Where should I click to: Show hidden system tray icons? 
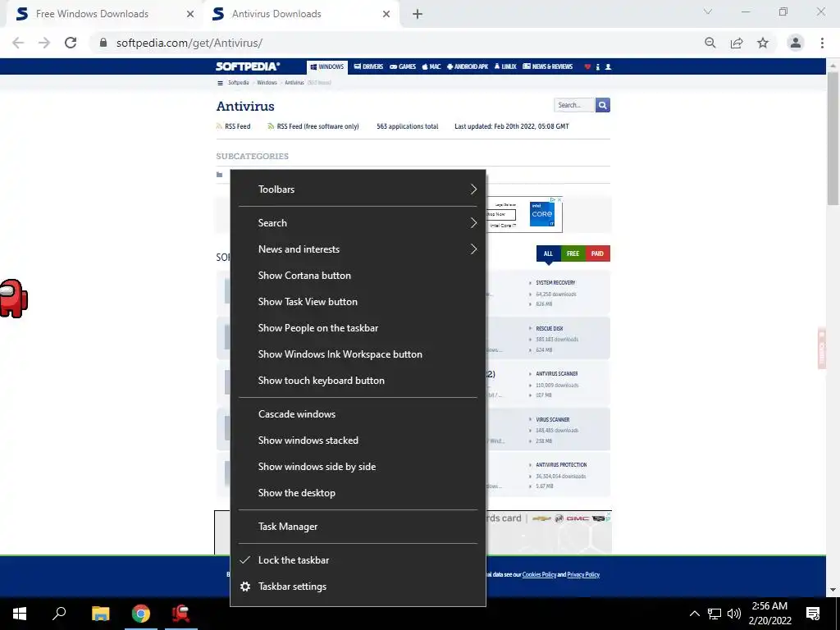[694, 614]
